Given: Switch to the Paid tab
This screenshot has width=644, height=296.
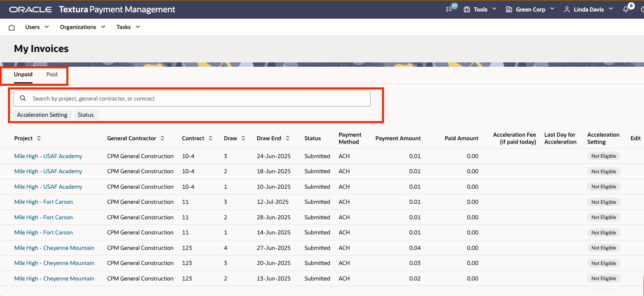Looking at the screenshot, I should coord(52,74).
